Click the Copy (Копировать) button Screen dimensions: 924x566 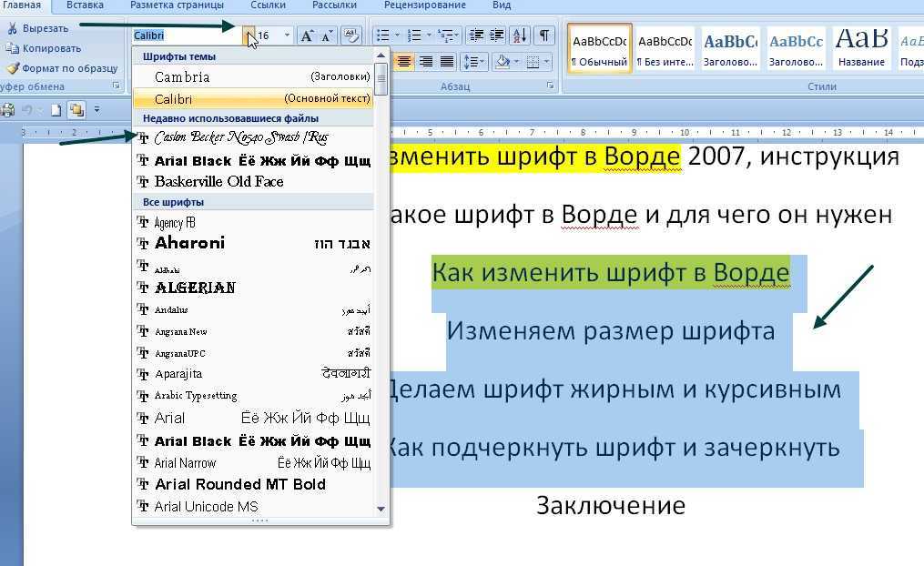(x=43, y=48)
